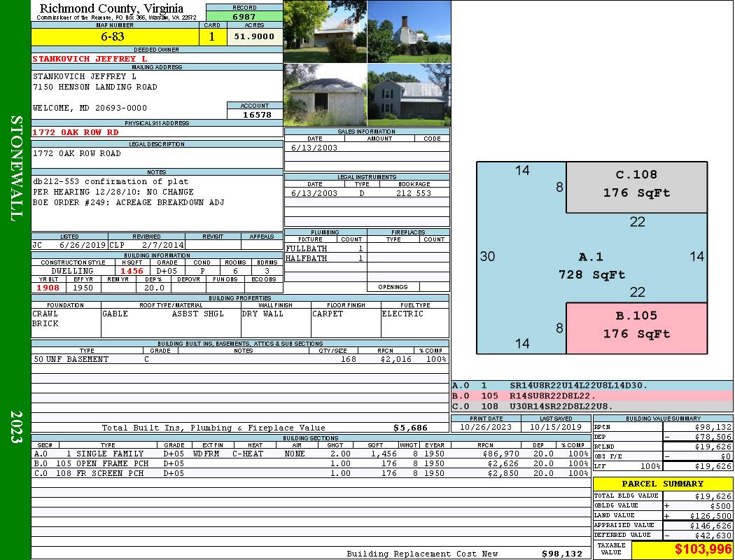Select the taxable value $103,996
This screenshot has height=560, width=735.
point(682,550)
